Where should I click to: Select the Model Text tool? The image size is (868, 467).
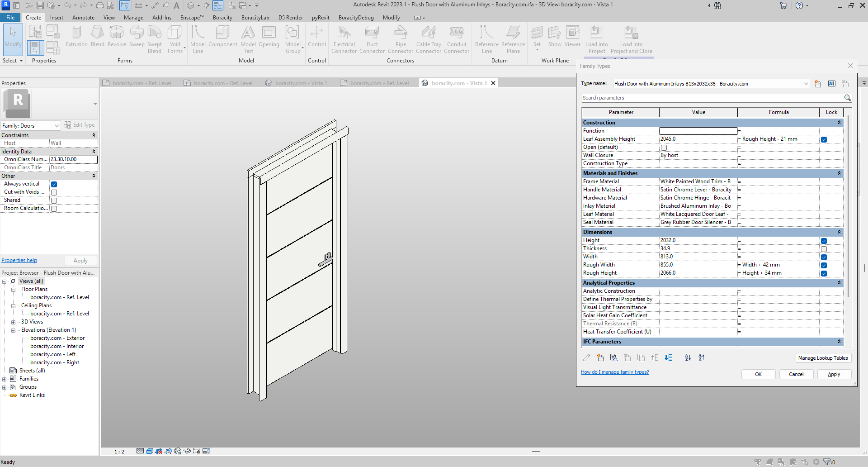[248, 39]
